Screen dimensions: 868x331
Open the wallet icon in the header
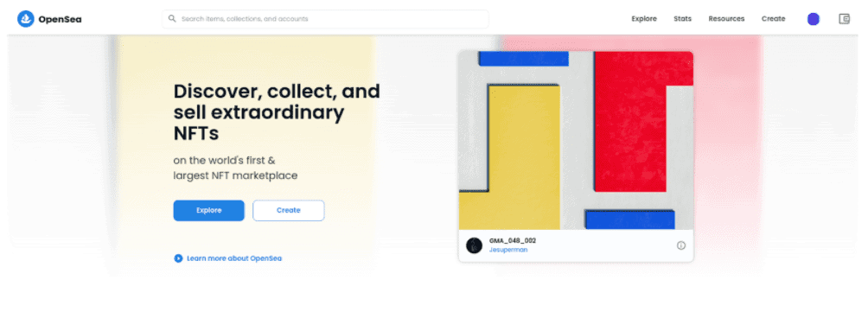(844, 19)
